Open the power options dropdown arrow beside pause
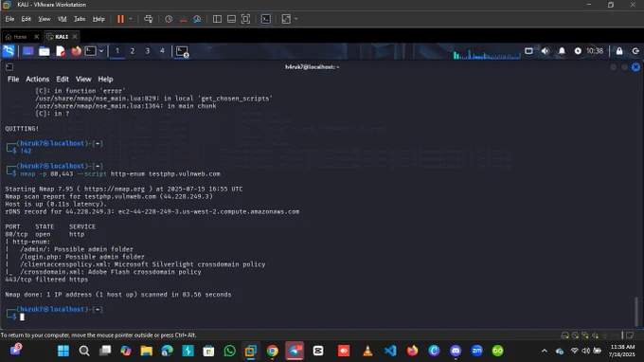This screenshot has height=362, width=644. 131,19
